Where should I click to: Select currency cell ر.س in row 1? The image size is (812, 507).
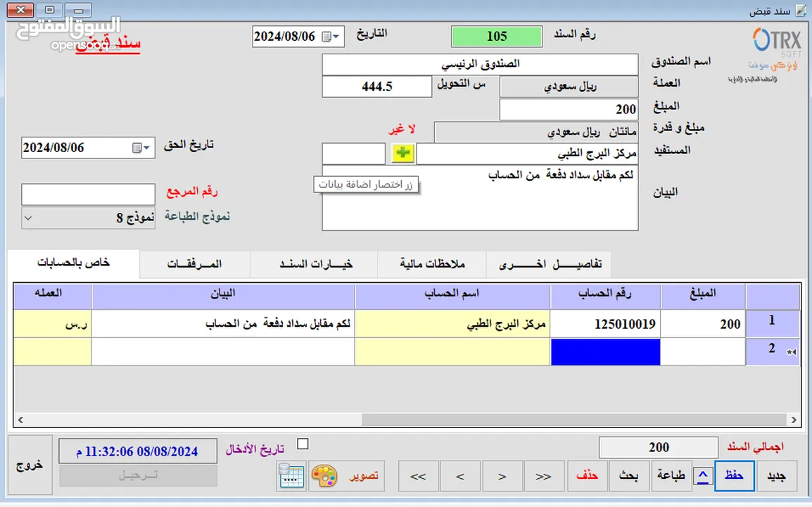click(52, 324)
